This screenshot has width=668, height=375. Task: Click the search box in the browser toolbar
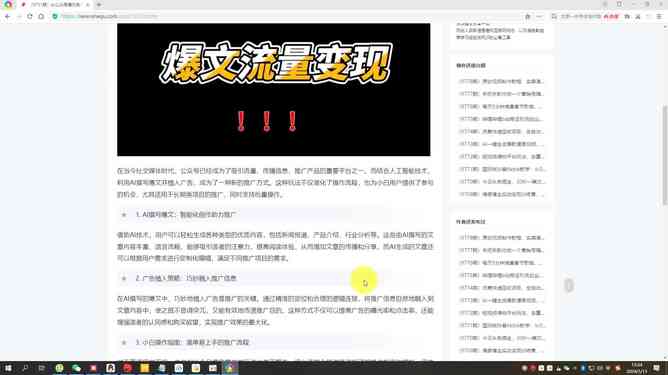click(580, 16)
